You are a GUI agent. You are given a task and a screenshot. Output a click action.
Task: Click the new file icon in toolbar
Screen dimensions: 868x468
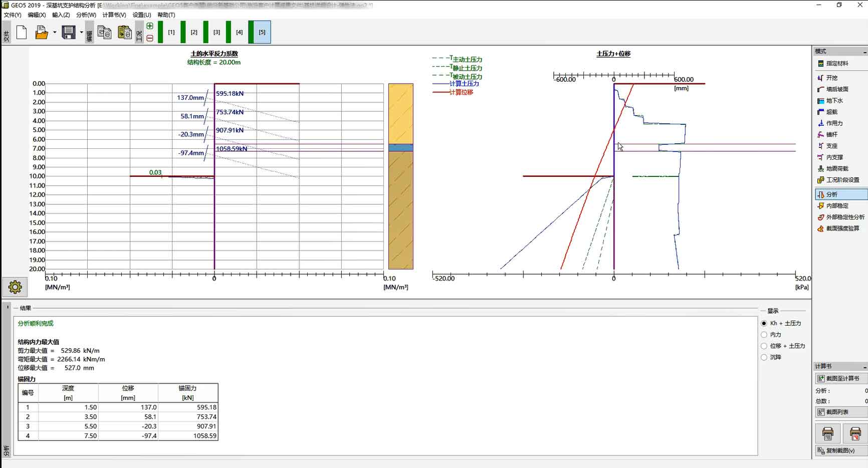tap(22, 33)
